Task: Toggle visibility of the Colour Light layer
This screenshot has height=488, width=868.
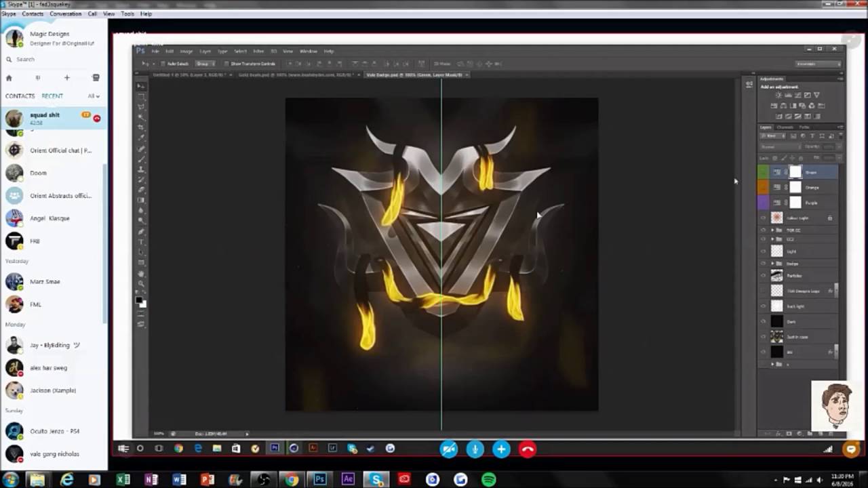Action: (x=764, y=218)
